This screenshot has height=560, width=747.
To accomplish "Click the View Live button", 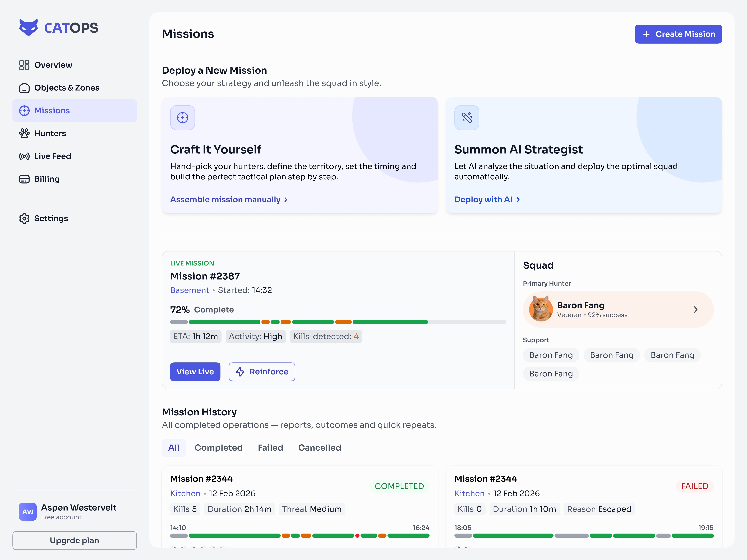I will [x=195, y=372].
